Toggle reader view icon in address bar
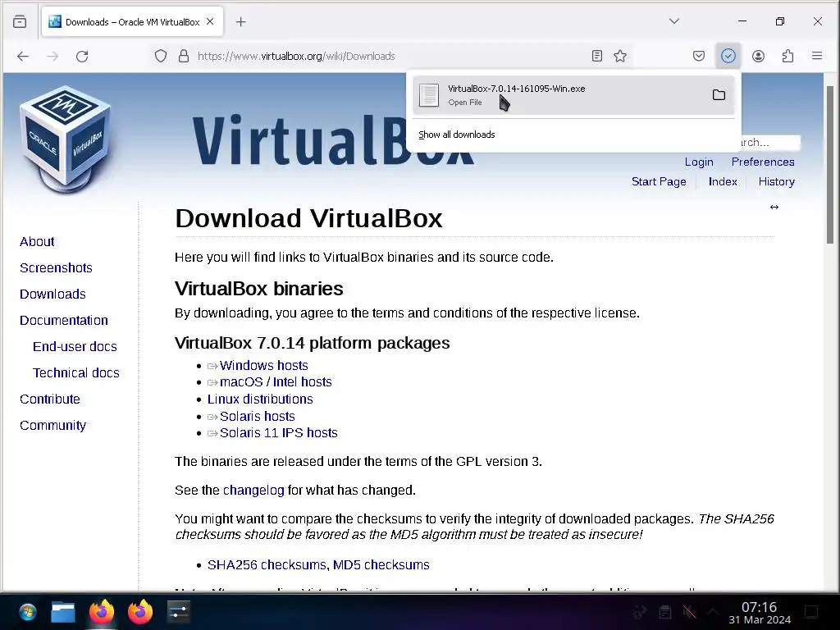840x630 pixels. click(597, 56)
